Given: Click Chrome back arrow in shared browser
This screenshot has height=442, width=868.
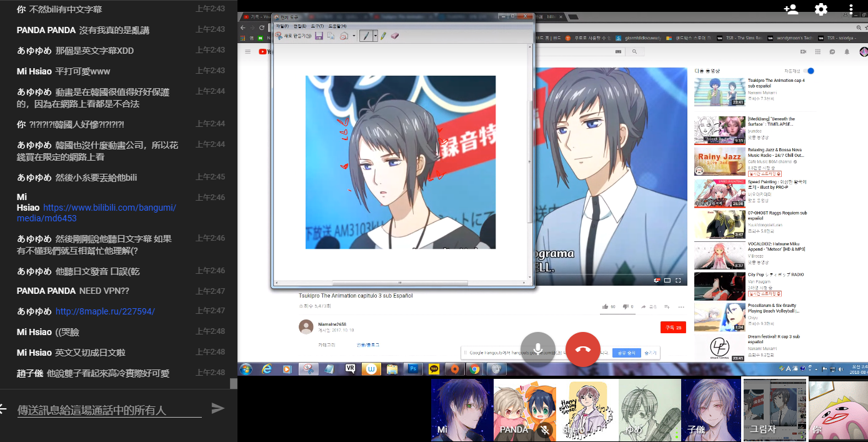Looking at the screenshot, I should click(244, 28).
